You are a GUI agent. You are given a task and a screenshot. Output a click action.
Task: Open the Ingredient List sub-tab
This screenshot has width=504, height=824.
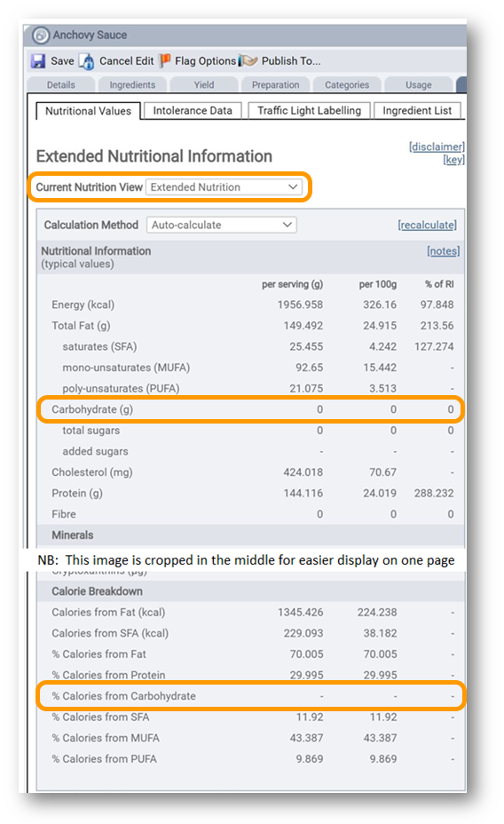point(417,110)
